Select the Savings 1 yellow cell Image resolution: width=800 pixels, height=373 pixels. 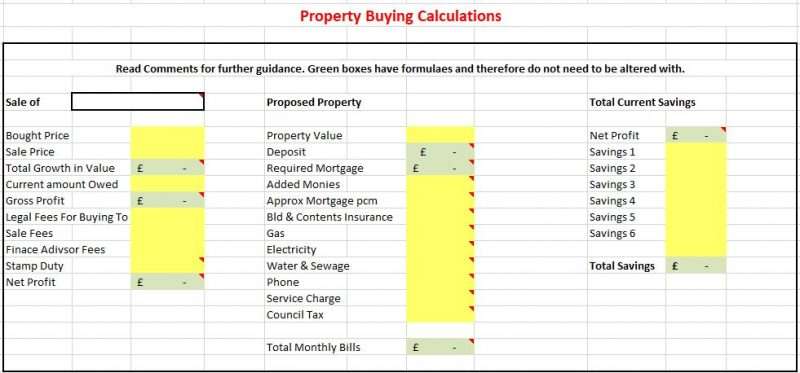tap(696, 152)
